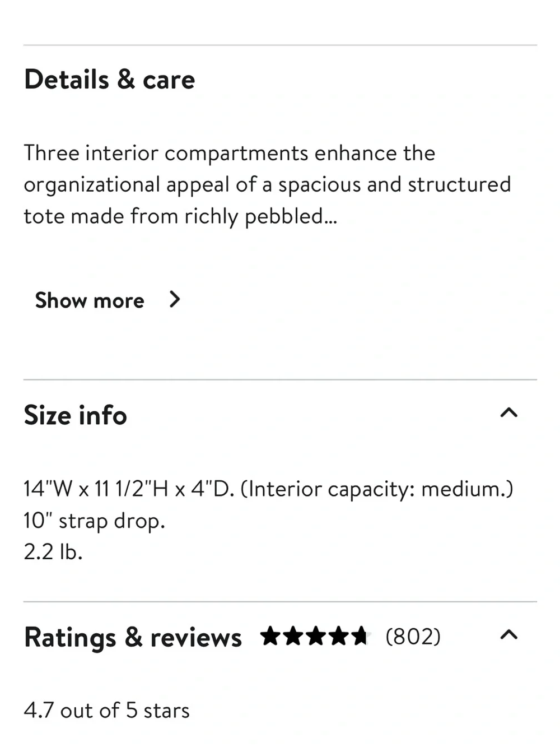Click the three interior compartments description text
The height and width of the screenshot is (747, 560).
(x=267, y=184)
